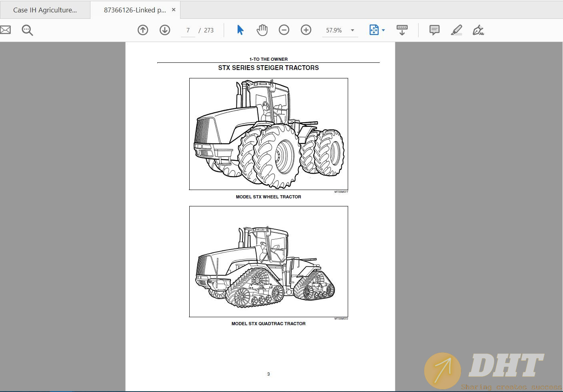Click the Quadtrac tractor illustration
Image resolution: width=563 pixels, height=392 pixels.
coord(268,262)
